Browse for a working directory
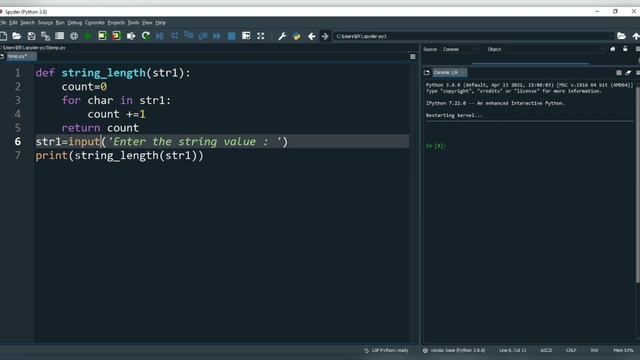 [x=622, y=36]
